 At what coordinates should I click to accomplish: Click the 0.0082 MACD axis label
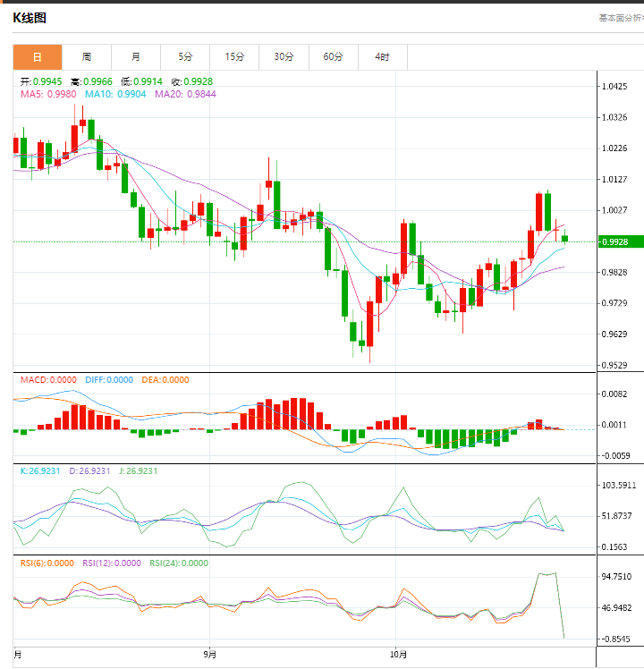[614, 394]
